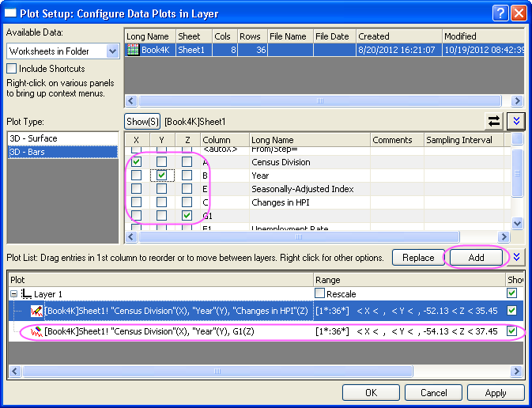Image resolution: width=532 pixels, height=408 pixels.
Task: Collapse the Layer 1 tree node
Action: tap(13, 294)
